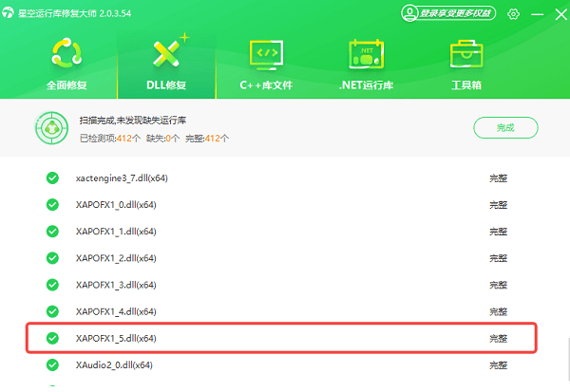Click 完整 status of XAPOFX1_3.dll
This screenshot has width=570, height=392.
click(498, 285)
